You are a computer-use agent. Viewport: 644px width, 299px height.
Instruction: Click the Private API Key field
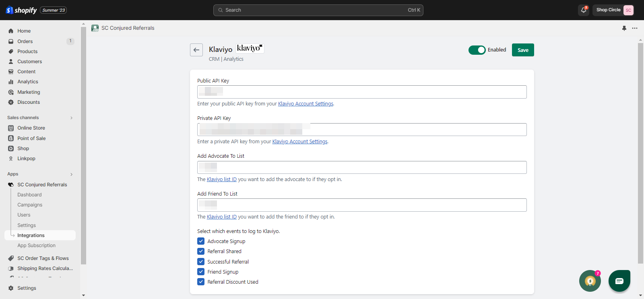pyautogui.click(x=362, y=130)
